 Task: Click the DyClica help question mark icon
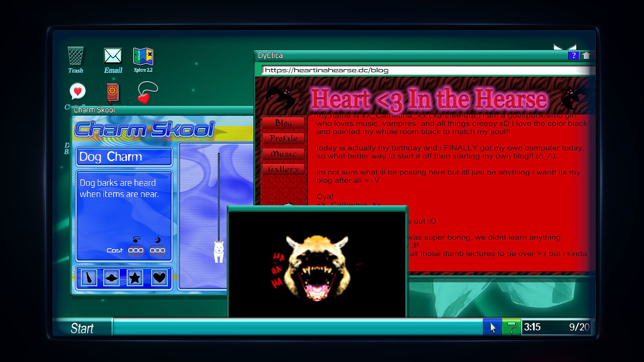click(x=574, y=56)
